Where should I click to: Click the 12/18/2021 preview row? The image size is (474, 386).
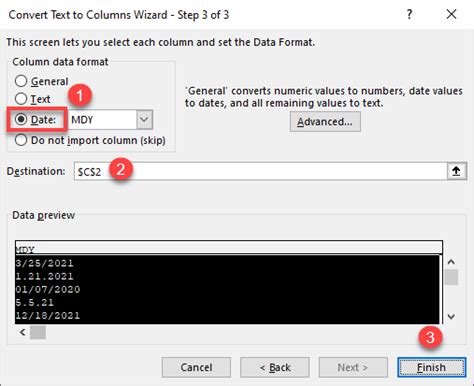(x=227, y=315)
